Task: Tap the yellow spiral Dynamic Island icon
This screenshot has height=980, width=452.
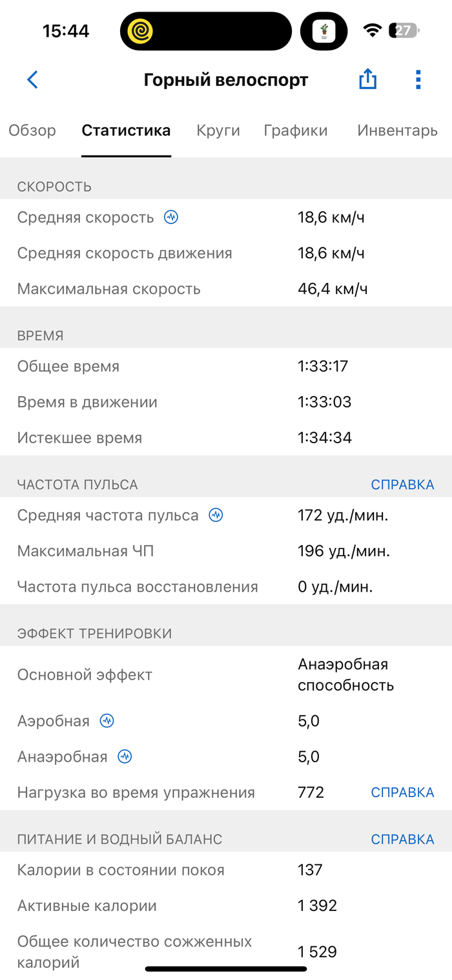Action: (141, 31)
